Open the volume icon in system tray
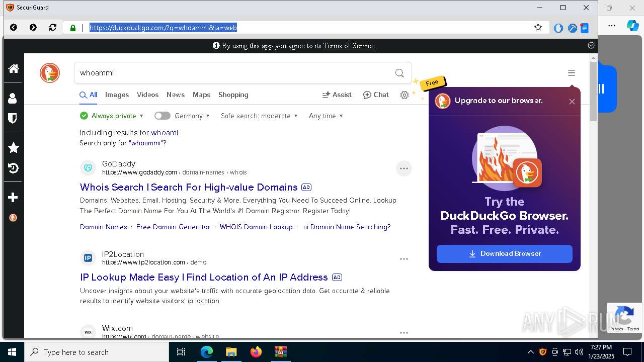This screenshot has height=362, width=644. [579, 352]
